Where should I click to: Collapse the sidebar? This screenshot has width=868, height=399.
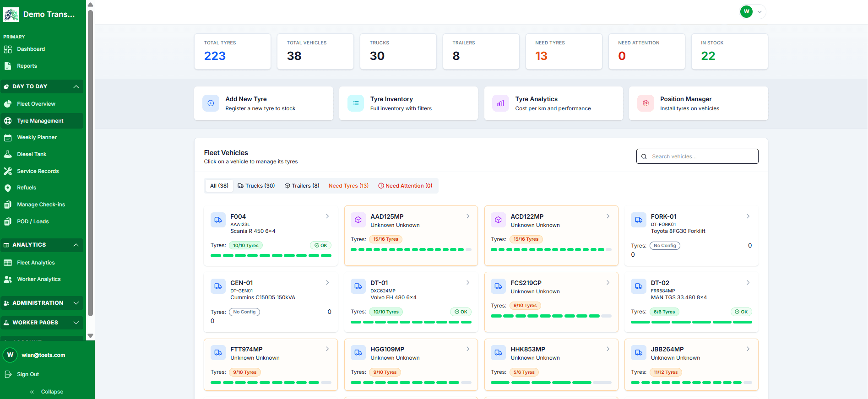[47, 392]
